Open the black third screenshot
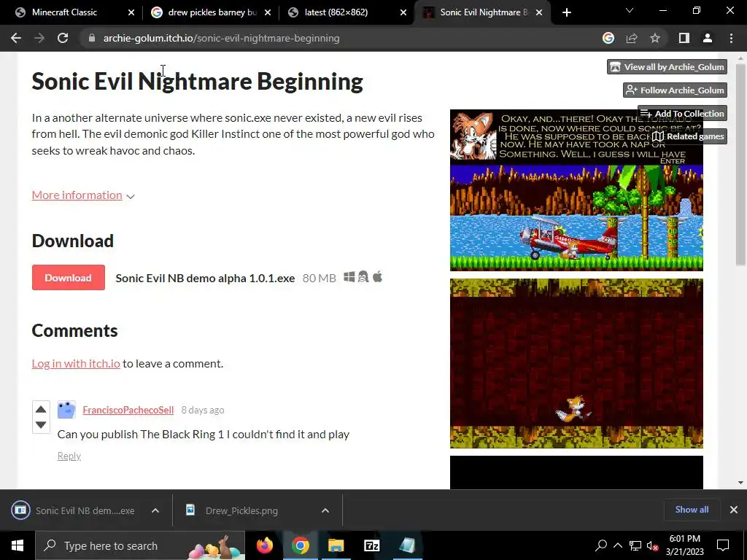The width and height of the screenshot is (747, 560). 576,472
